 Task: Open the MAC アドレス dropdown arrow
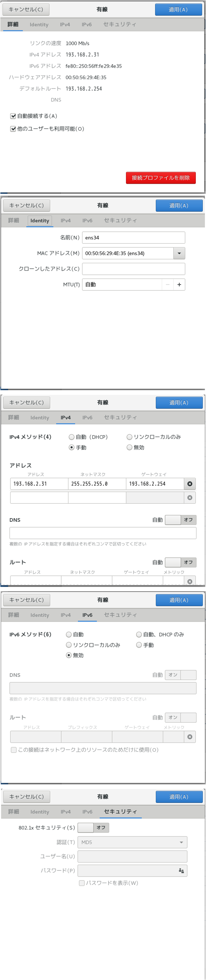tap(179, 253)
